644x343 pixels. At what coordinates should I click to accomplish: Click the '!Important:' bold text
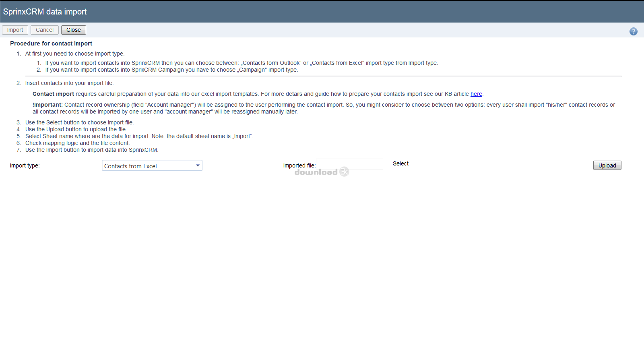47,105
